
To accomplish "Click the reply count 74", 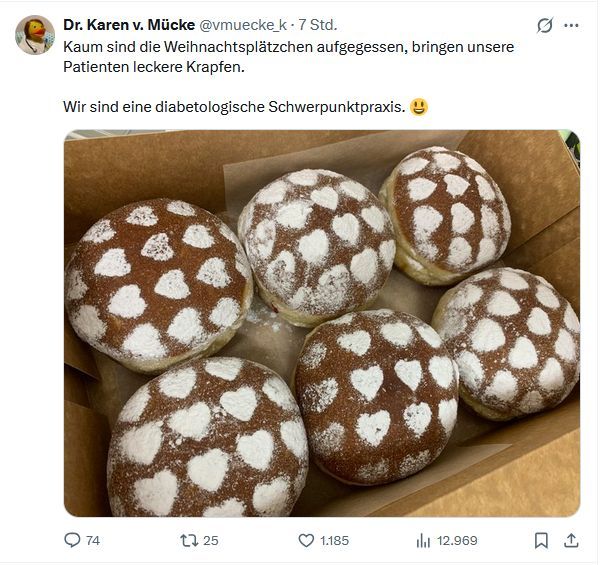I will click(x=93, y=540).
